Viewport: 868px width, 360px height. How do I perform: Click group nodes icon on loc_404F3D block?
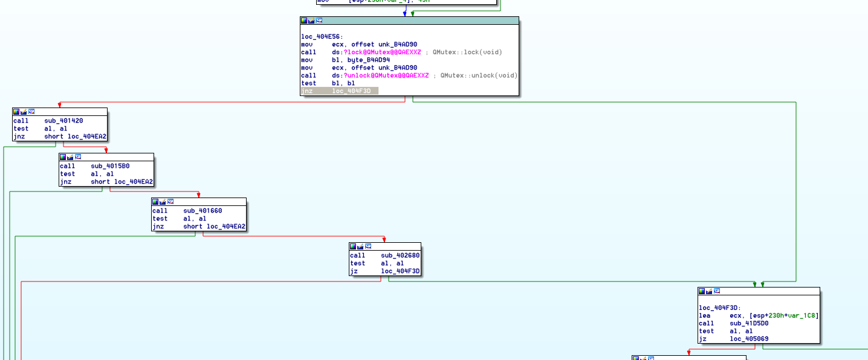pos(716,291)
